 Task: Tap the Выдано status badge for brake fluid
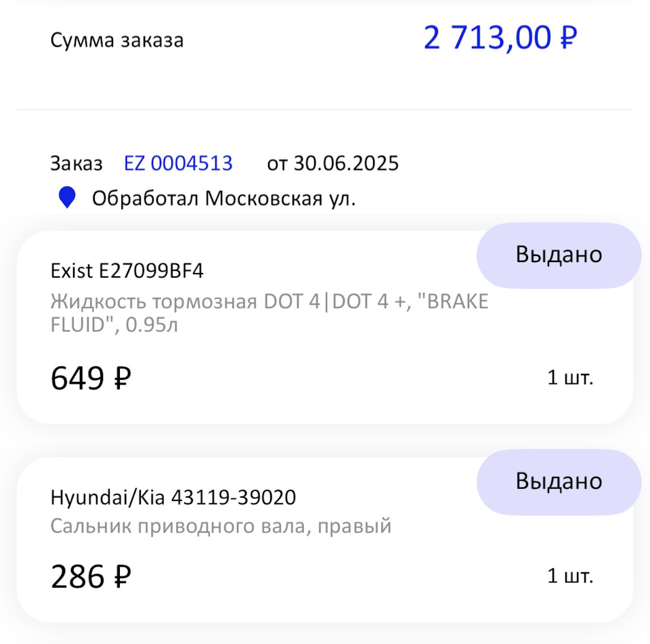(x=559, y=255)
